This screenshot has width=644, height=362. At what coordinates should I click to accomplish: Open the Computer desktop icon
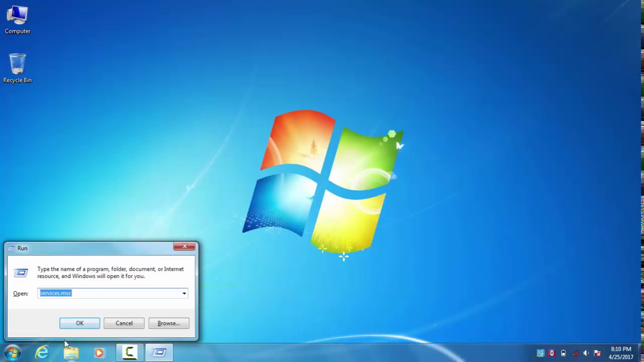(x=18, y=20)
